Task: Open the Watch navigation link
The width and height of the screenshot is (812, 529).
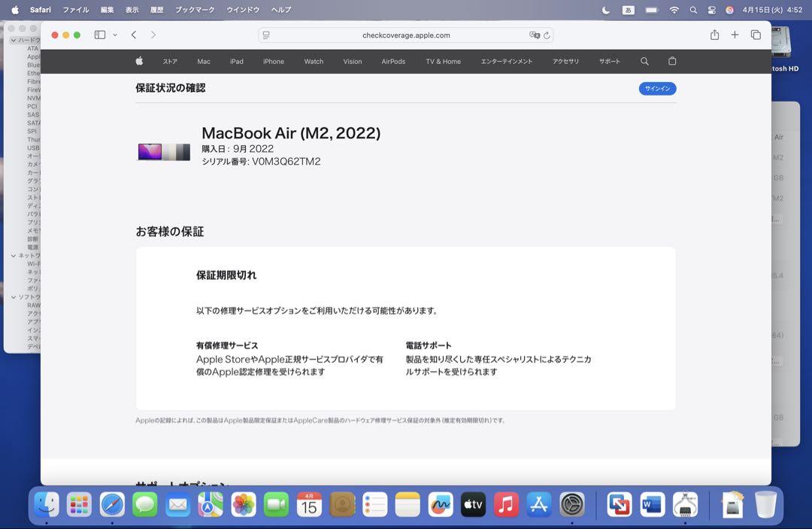Action: pyautogui.click(x=314, y=61)
